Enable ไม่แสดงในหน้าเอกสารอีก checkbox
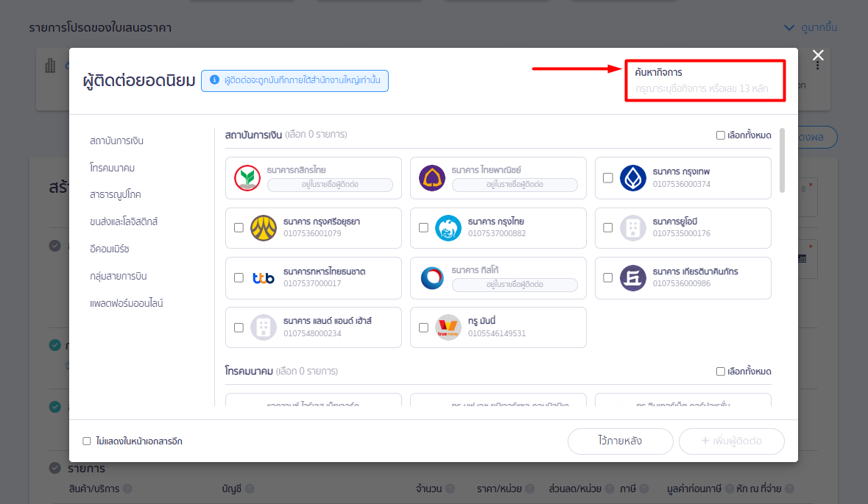 tap(87, 441)
